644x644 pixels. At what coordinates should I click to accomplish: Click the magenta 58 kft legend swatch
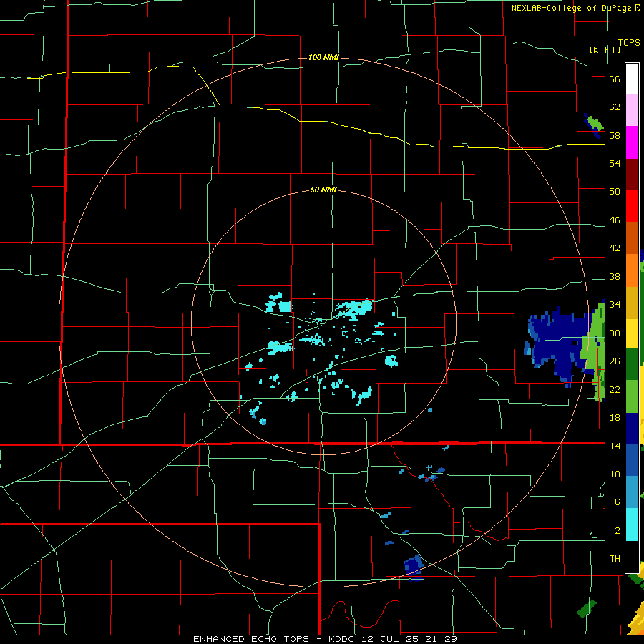(x=632, y=142)
